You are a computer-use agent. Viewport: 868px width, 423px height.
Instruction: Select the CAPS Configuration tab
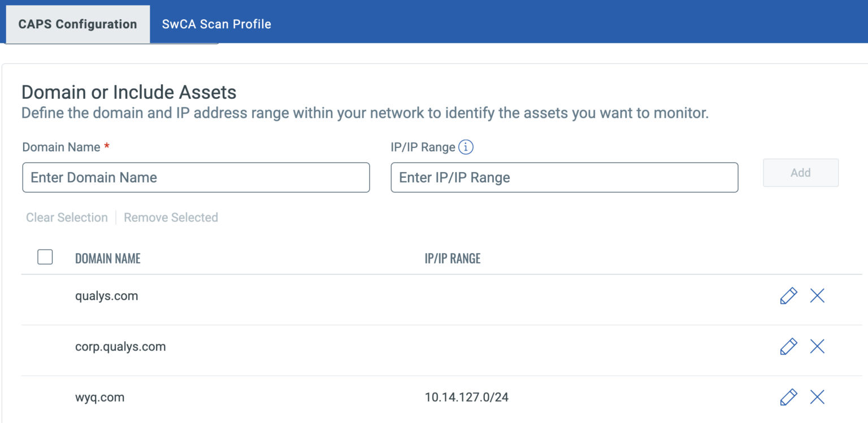point(77,24)
